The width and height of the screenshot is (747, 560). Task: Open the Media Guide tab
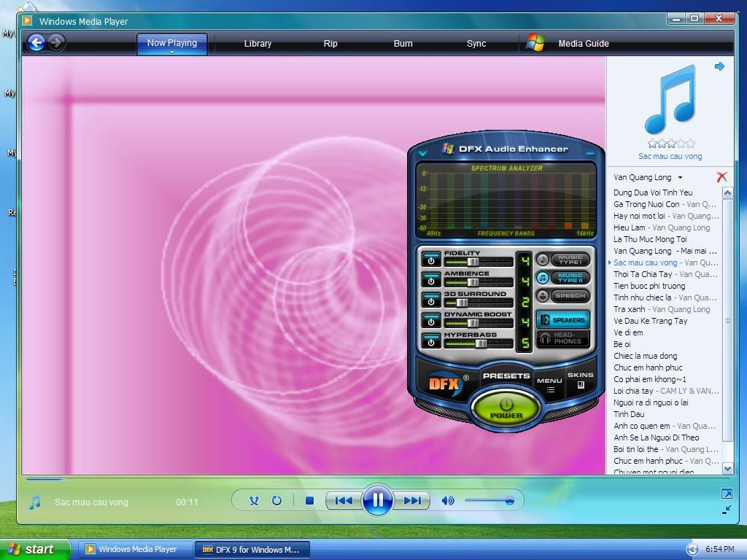click(x=584, y=43)
